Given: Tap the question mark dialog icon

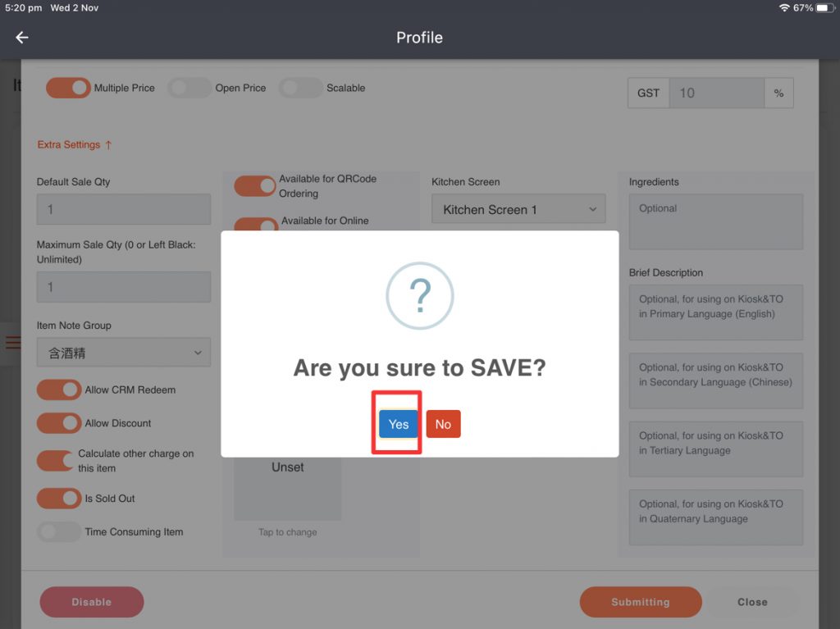Looking at the screenshot, I should click(419, 296).
